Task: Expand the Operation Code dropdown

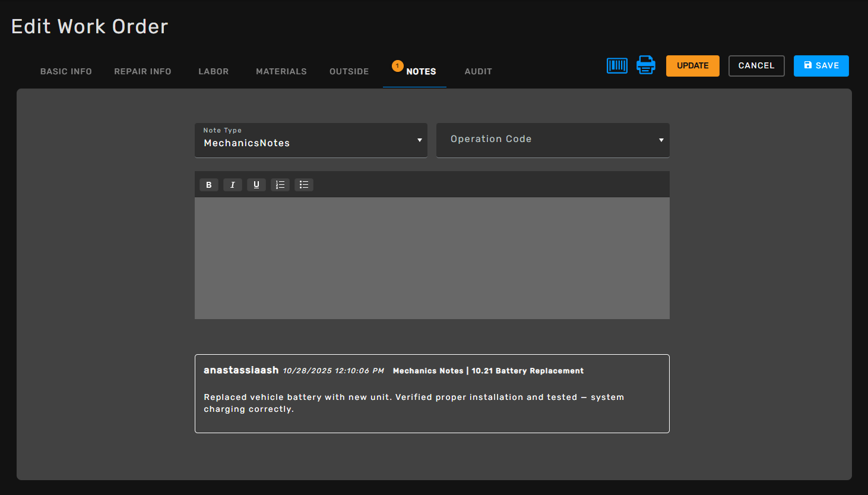Action: pyautogui.click(x=552, y=140)
